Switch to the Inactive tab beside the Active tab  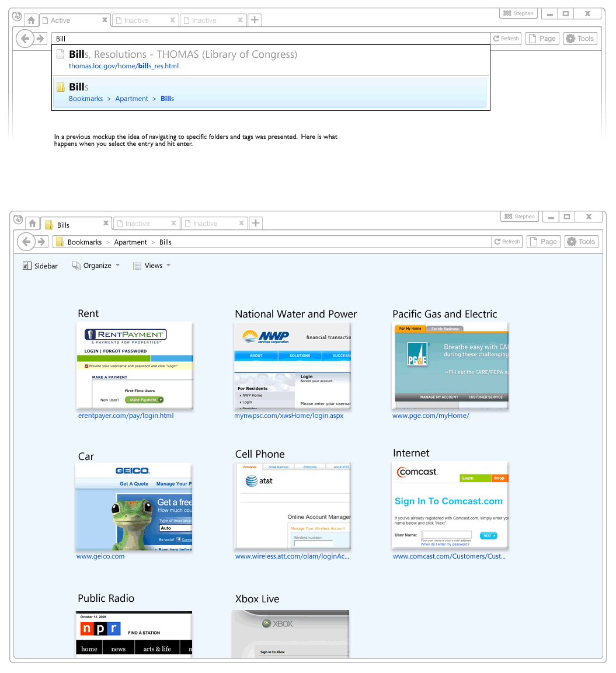coord(145,20)
